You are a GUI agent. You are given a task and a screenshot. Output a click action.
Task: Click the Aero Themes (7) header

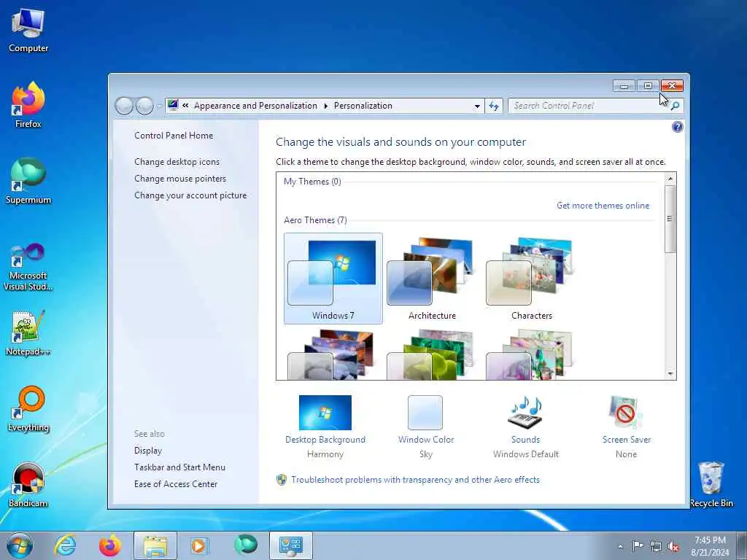(315, 220)
